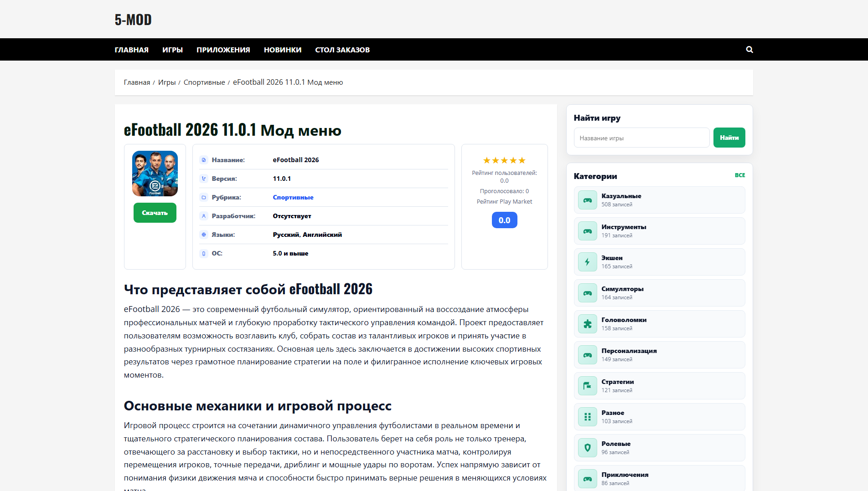The image size is (868, 491).
Task: Click the page title eFootball 2026 11.0.1 Мод меню
Action: pyautogui.click(x=232, y=130)
